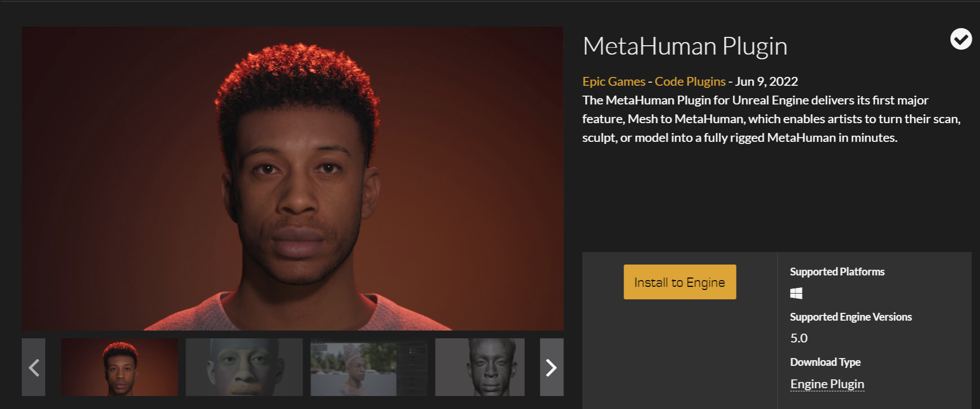
Task: Select the outdoor bust scan thumbnail
Action: pyautogui.click(x=369, y=367)
